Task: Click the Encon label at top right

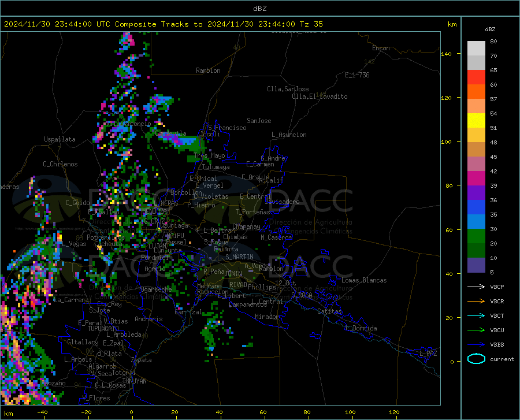Action: coord(381,48)
